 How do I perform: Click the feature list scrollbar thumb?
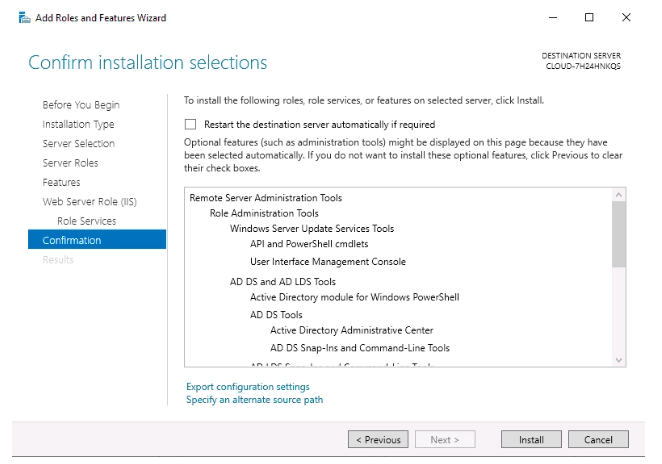619,234
